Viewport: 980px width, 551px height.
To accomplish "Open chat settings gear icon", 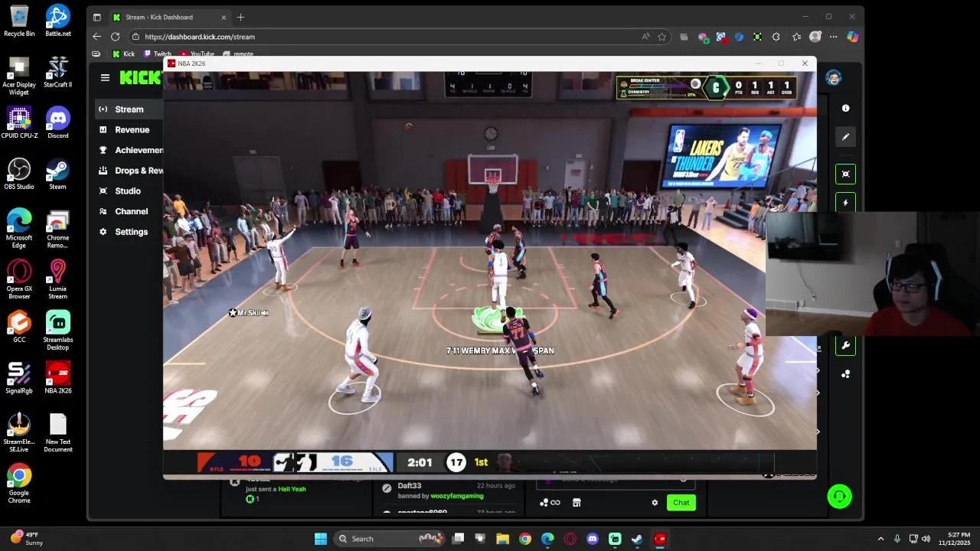I will [x=655, y=503].
